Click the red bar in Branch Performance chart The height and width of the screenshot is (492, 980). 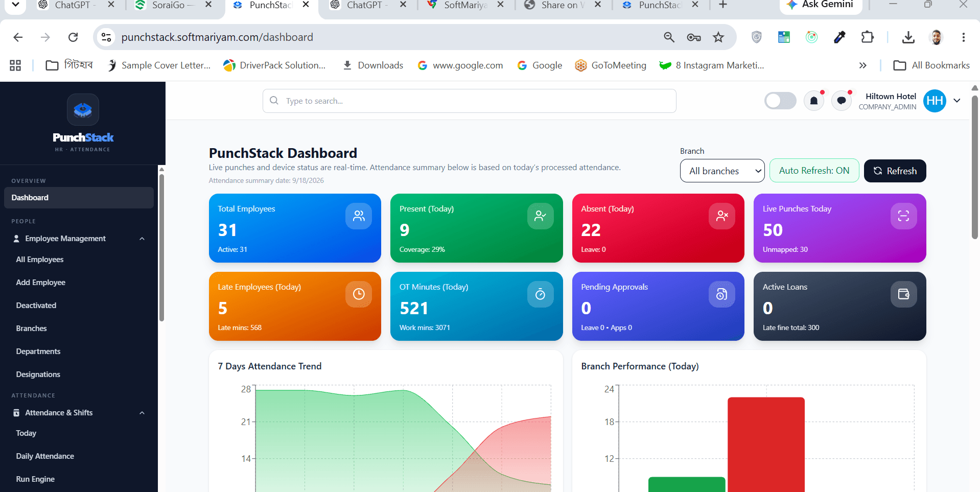[x=766, y=444]
